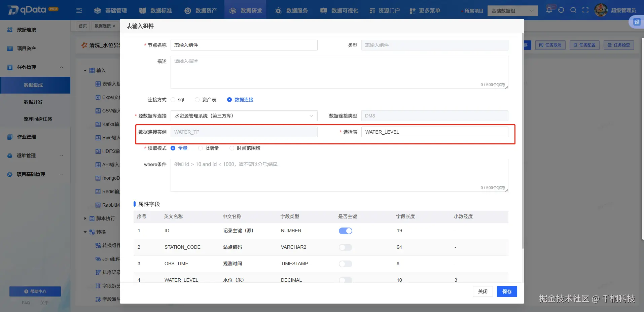Select the 资产表 connection radio

pyautogui.click(x=197, y=100)
